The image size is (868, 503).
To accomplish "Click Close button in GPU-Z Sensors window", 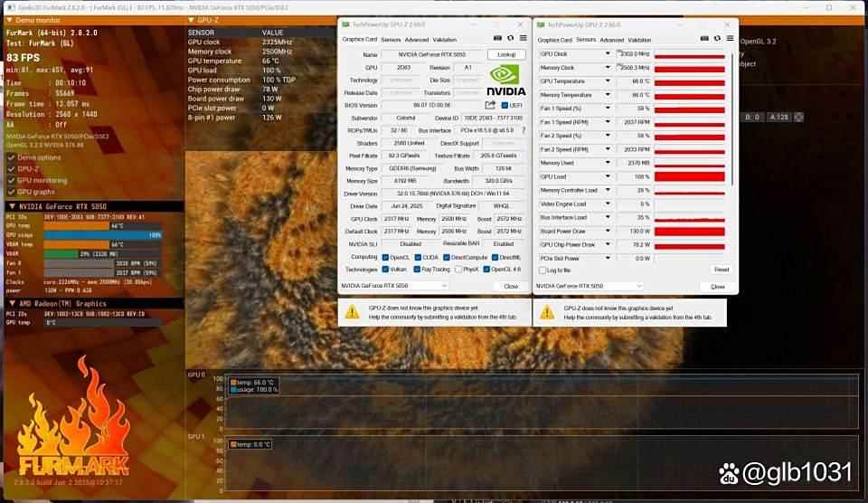I will [718, 287].
